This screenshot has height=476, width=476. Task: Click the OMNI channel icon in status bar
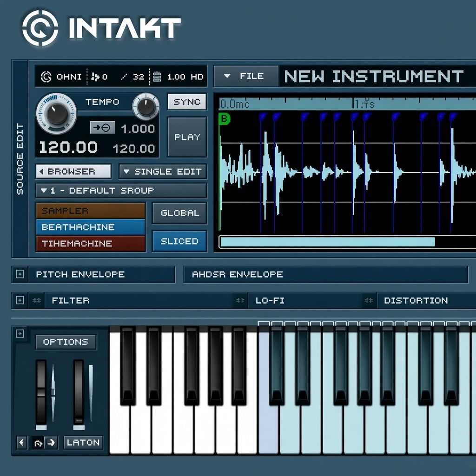[46, 77]
